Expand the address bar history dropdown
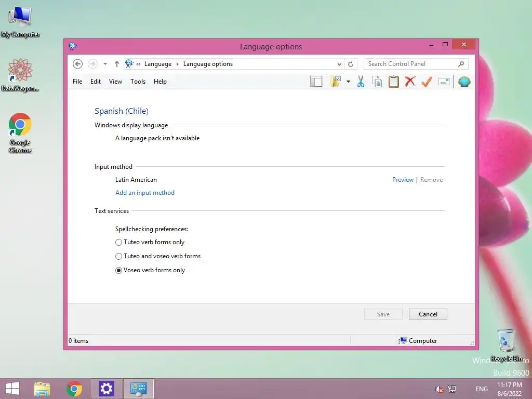The image size is (532, 399). click(x=339, y=64)
